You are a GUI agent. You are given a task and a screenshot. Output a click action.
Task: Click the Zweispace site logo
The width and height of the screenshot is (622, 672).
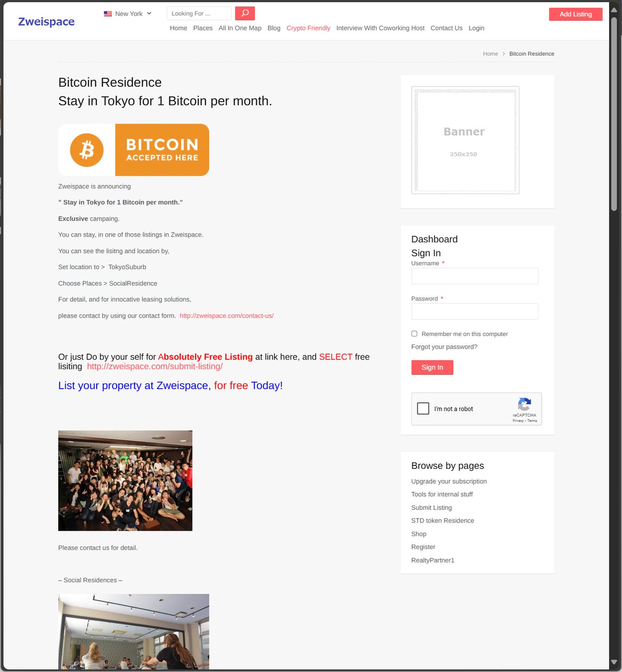point(46,21)
